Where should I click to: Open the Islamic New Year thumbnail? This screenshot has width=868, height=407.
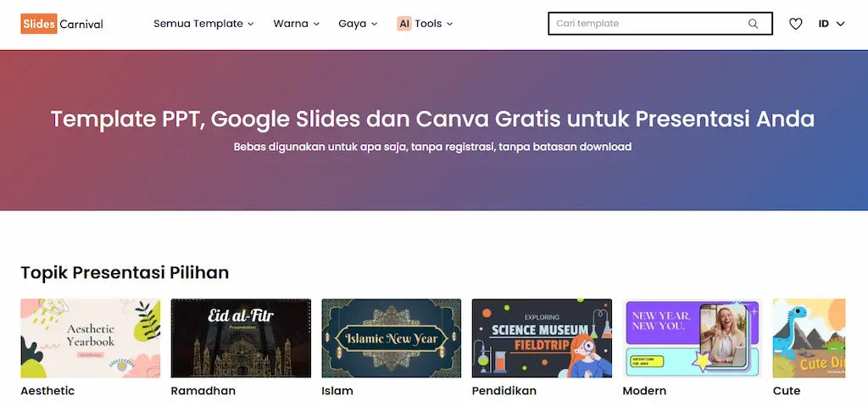[x=392, y=338]
